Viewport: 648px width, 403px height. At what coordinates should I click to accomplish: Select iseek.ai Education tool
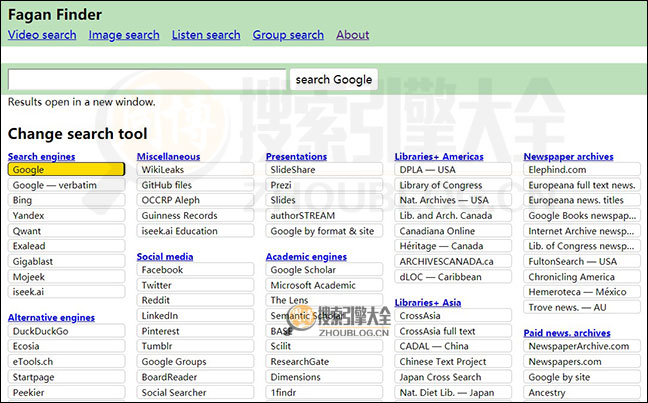click(x=195, y=231)
